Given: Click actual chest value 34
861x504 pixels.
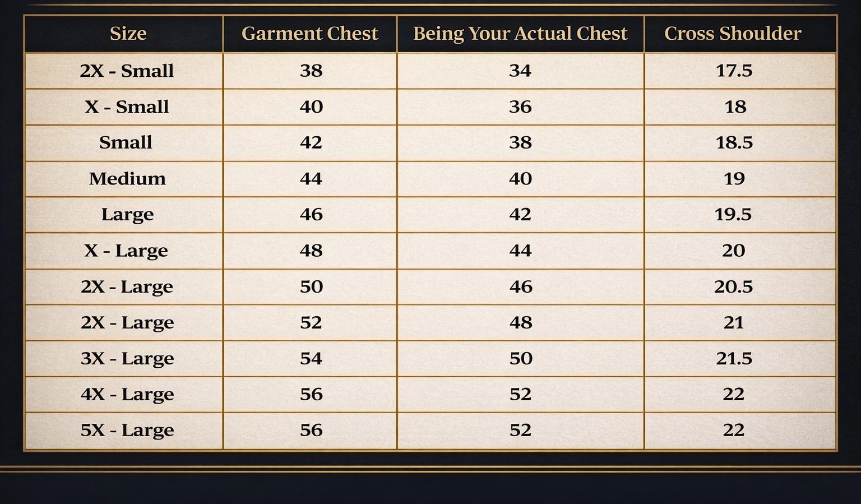Looking at the screenshot, I should [x=520, y=71].
